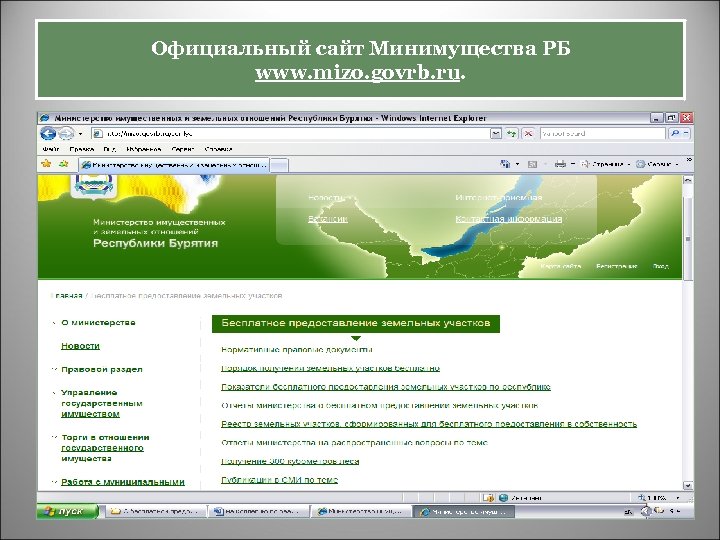Image resolution: width=720 pixels, height=540 pixels.
Task: Switch to the folder taskbar button
Action: point(157,512)
